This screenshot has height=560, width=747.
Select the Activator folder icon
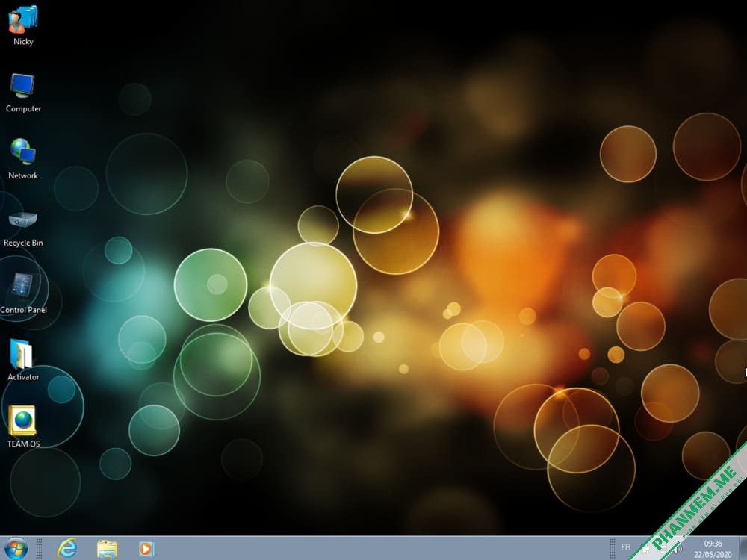point(21,354)
